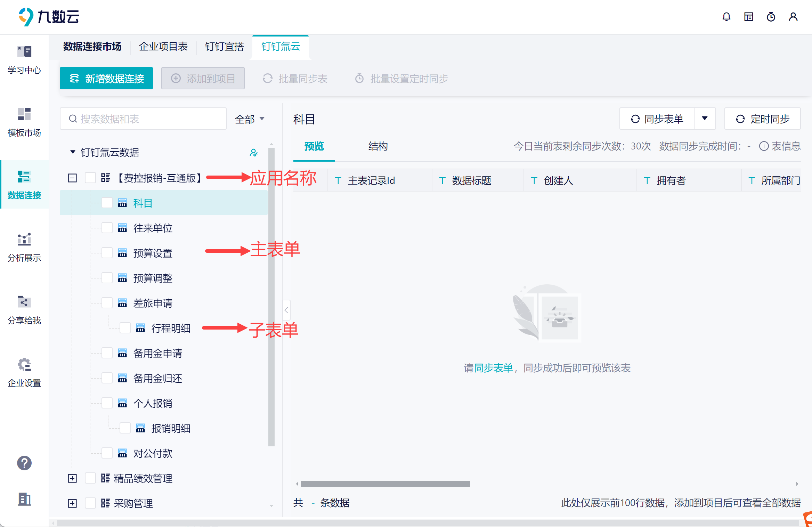The width and height of the screenshot is (812, 527).
Task: Select the 精品绩效管理 checkbox
Action: point(90,478)
